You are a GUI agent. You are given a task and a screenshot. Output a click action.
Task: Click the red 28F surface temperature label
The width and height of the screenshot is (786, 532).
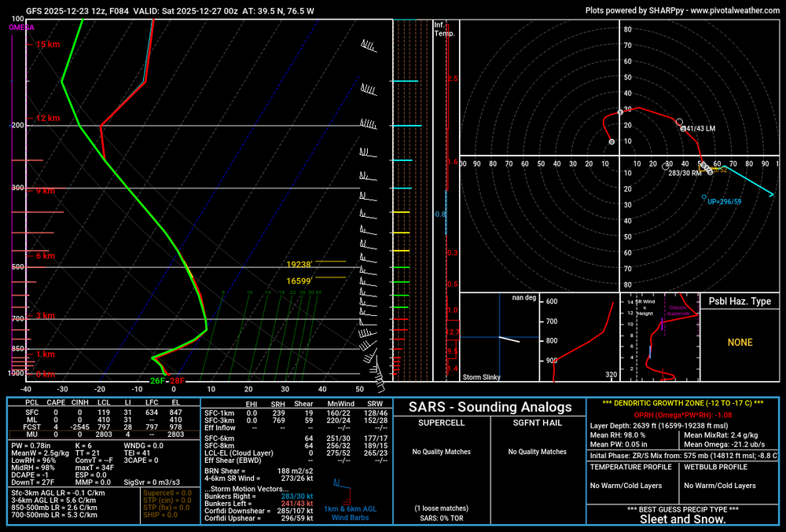pos(178,381)
